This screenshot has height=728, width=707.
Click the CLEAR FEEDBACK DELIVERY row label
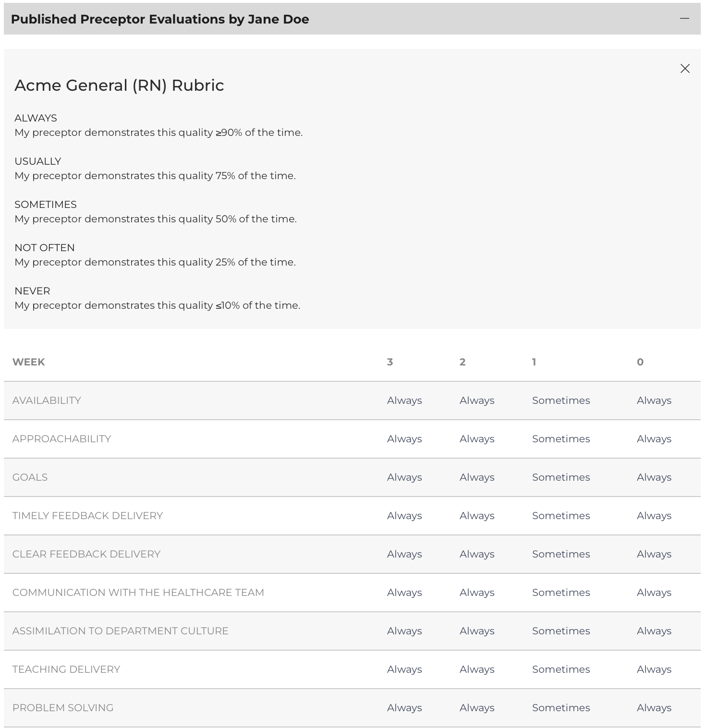tap(86, 554)
